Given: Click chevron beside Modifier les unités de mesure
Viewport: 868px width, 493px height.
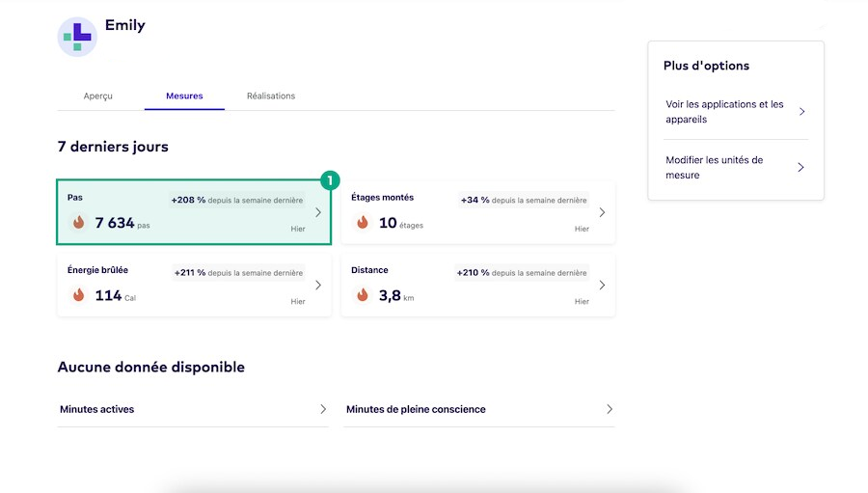Looking at the screenshot, I should pyautogui.click(x=801, y=167).
